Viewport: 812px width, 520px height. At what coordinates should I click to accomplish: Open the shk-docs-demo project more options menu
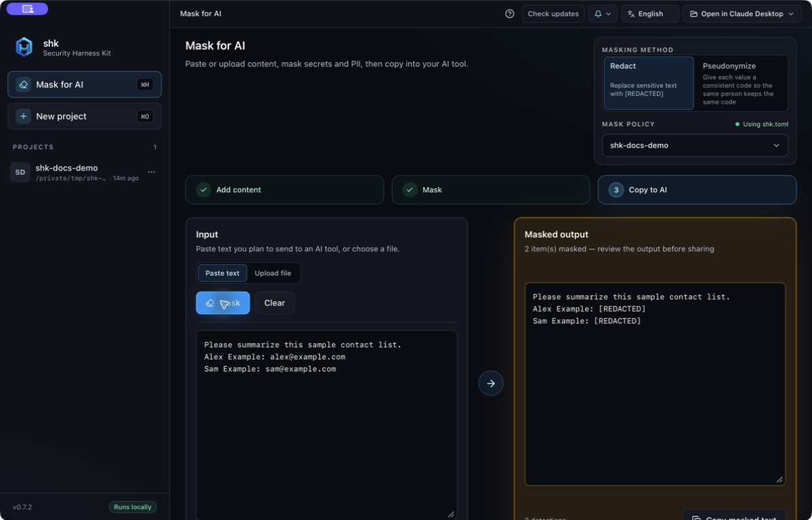click(152, 172)
